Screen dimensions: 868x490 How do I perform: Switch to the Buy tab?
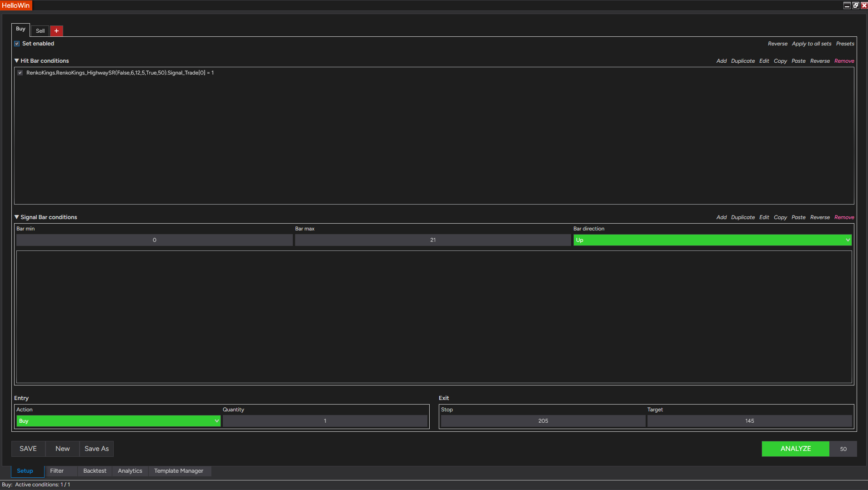(20, 29)
